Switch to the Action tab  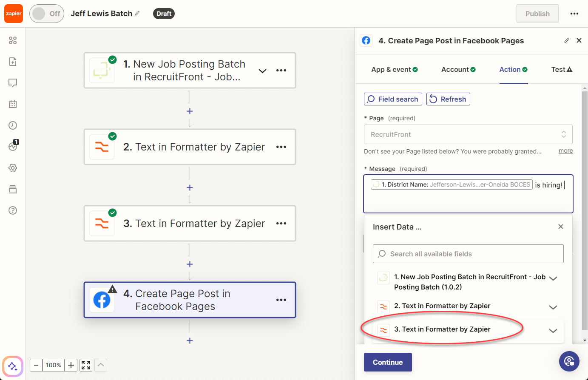tap(514, 70)
